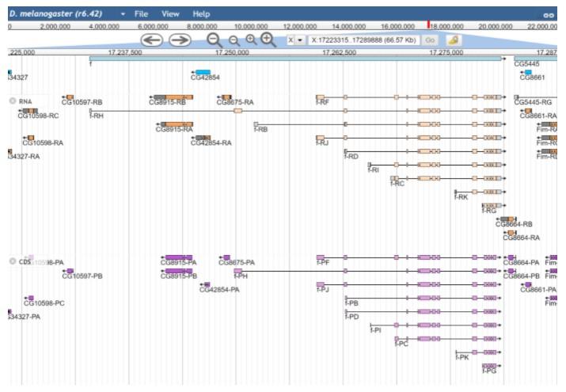The image size is (566, 392).
Task: Open the View menu
Action: pyautogui.click(x=170, y=14)
